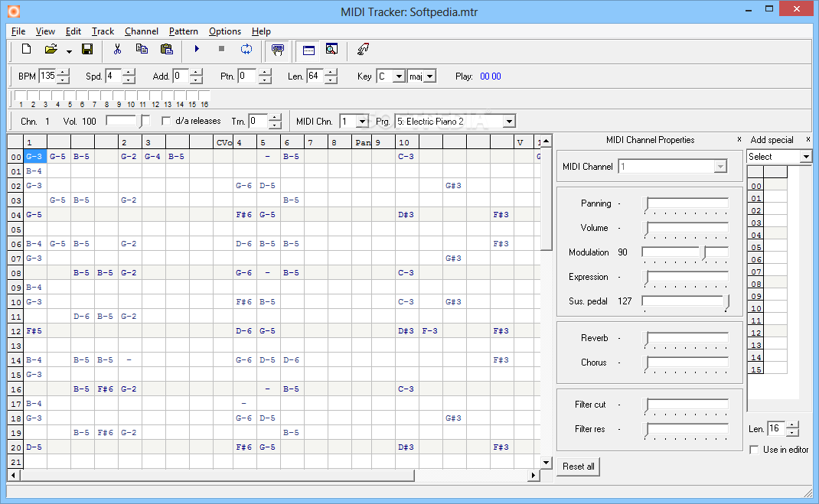Toggle the channel 8 indicator box
The height and width of the screenshot is (504, 819).
tap(106, 95)
